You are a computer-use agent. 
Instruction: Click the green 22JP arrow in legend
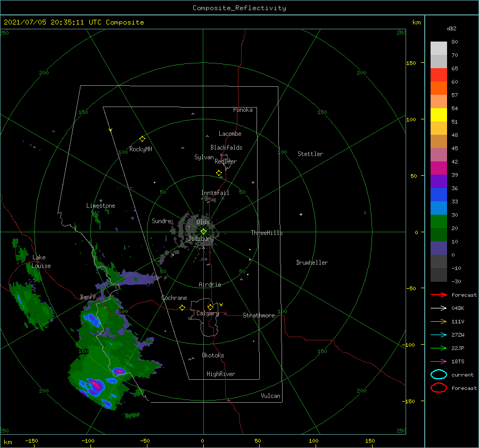tap(439, 348)
